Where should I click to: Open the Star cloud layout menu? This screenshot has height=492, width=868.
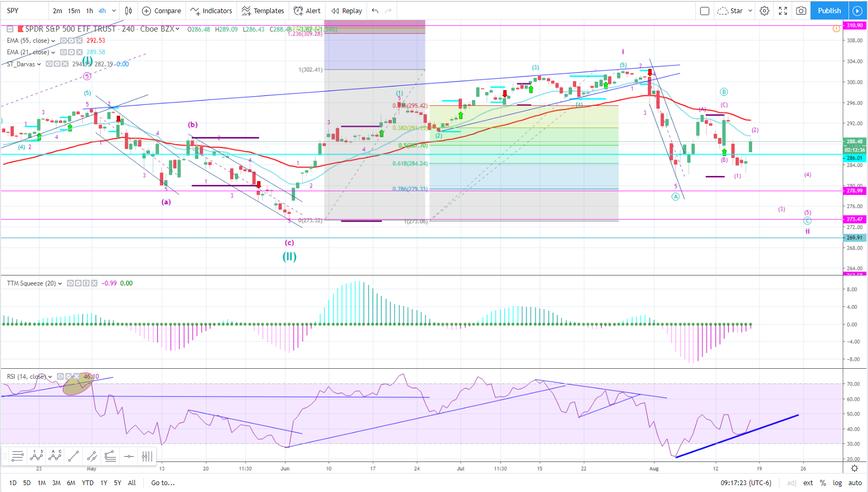click(x=735, y=11)
